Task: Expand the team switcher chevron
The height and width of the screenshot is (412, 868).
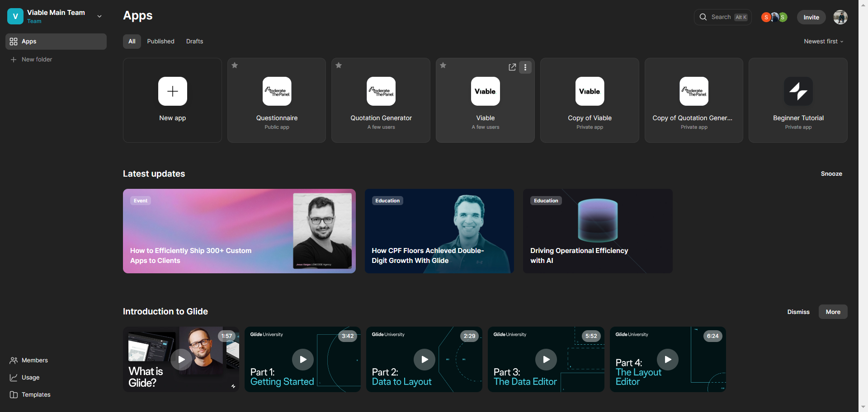Action: point(99,16)
